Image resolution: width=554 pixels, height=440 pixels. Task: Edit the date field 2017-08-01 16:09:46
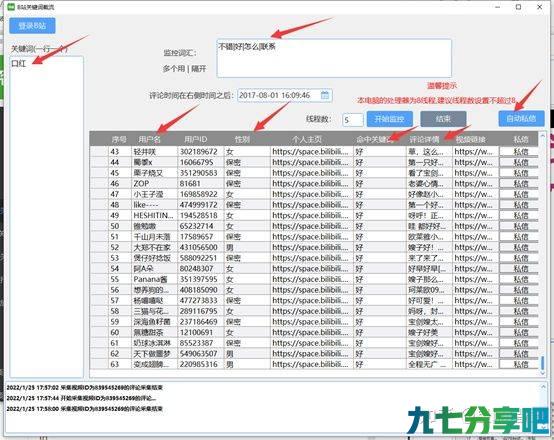tap(279, 95)
